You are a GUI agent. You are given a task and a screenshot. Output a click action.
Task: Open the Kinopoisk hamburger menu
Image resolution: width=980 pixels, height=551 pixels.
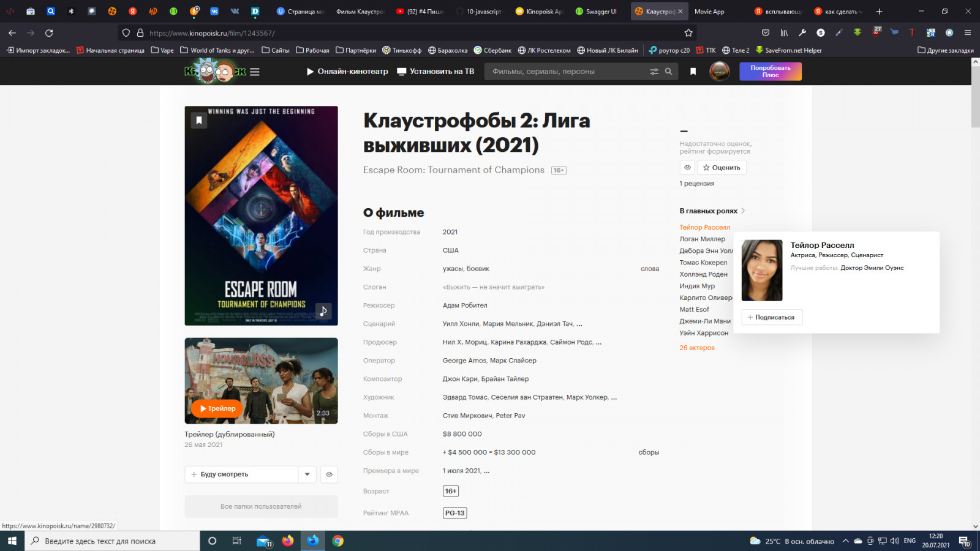(255, 72)
